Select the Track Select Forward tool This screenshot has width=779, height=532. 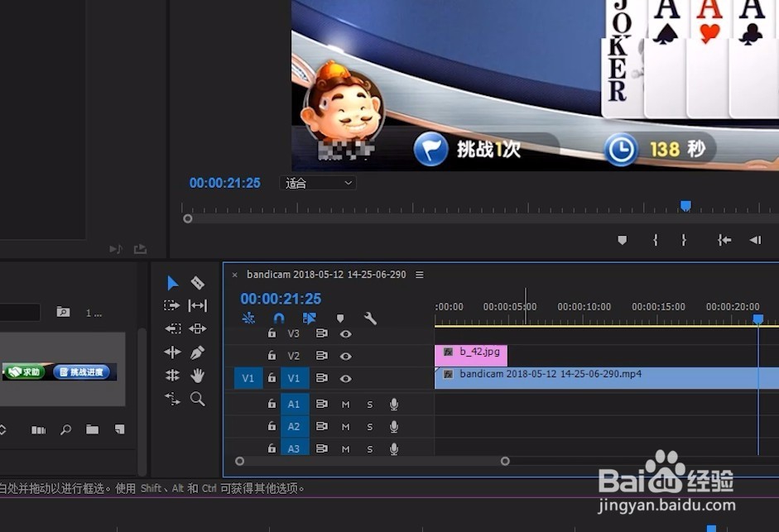point(172,305)
